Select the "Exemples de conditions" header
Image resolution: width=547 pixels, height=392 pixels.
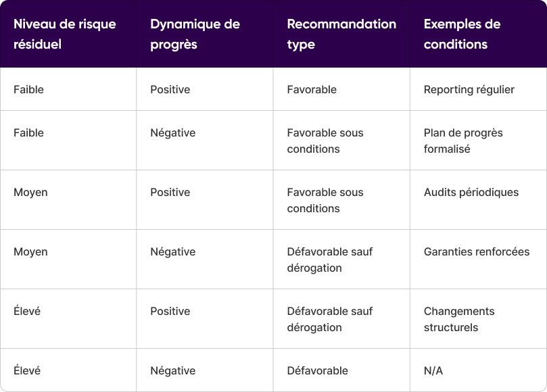click(462, 34)
